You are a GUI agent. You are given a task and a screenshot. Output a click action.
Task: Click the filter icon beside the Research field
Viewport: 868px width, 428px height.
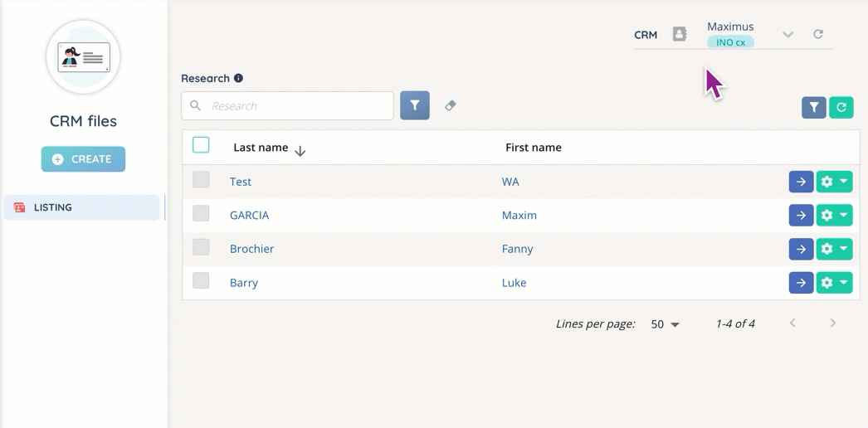(x=414, y=105)
